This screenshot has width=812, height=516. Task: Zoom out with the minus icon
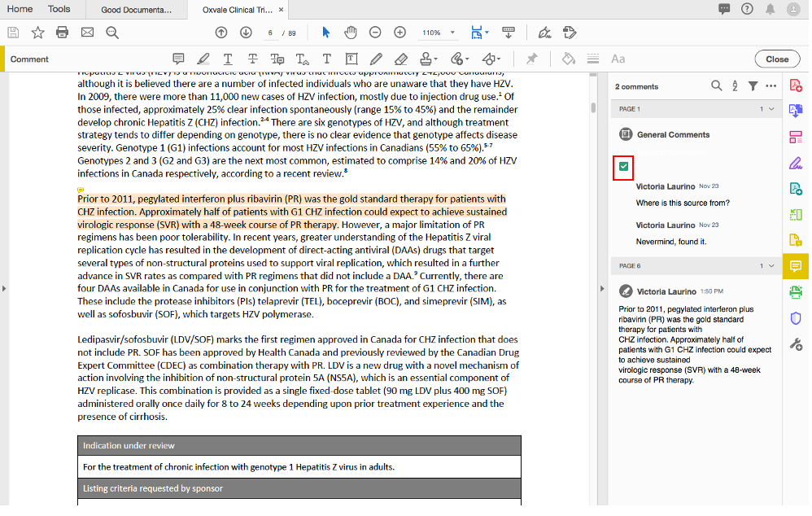click(375, 33)
